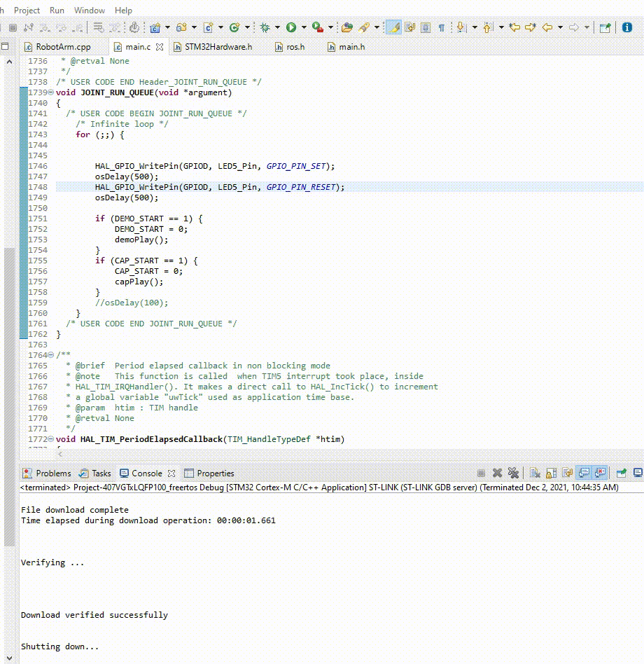Click the Previous Annotation up arrow icon
Viewport: 644px width, 664px height.
[488, 28]
